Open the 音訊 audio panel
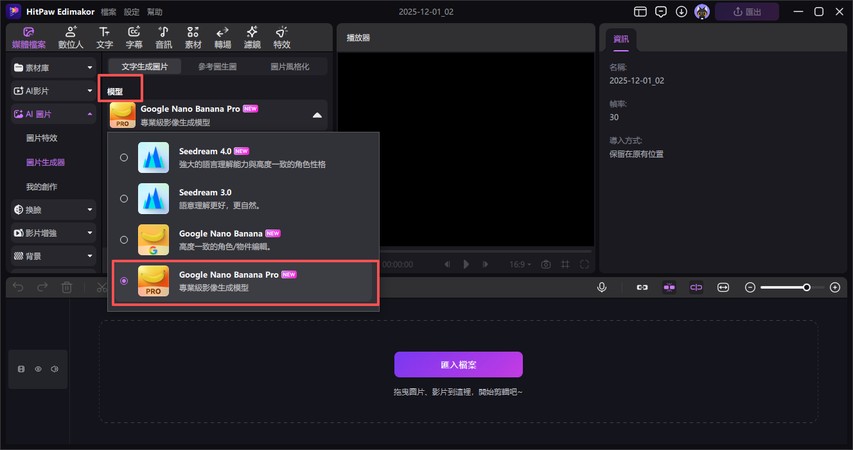Image resolution: width=853 pixels, height=450 pixels. coord(163,37)
